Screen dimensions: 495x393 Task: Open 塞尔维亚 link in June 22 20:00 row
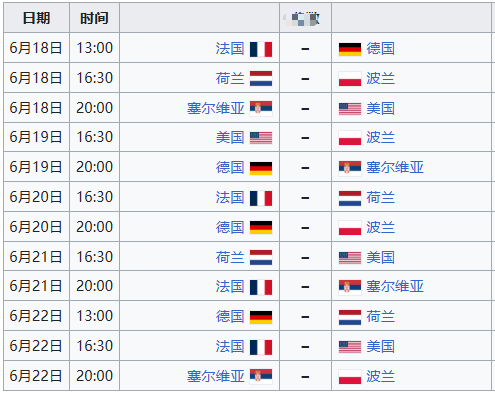[215, 376]
